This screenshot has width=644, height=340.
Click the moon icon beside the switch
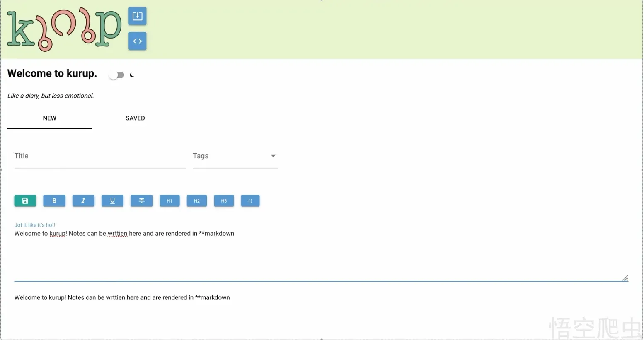tap(132, 75)
